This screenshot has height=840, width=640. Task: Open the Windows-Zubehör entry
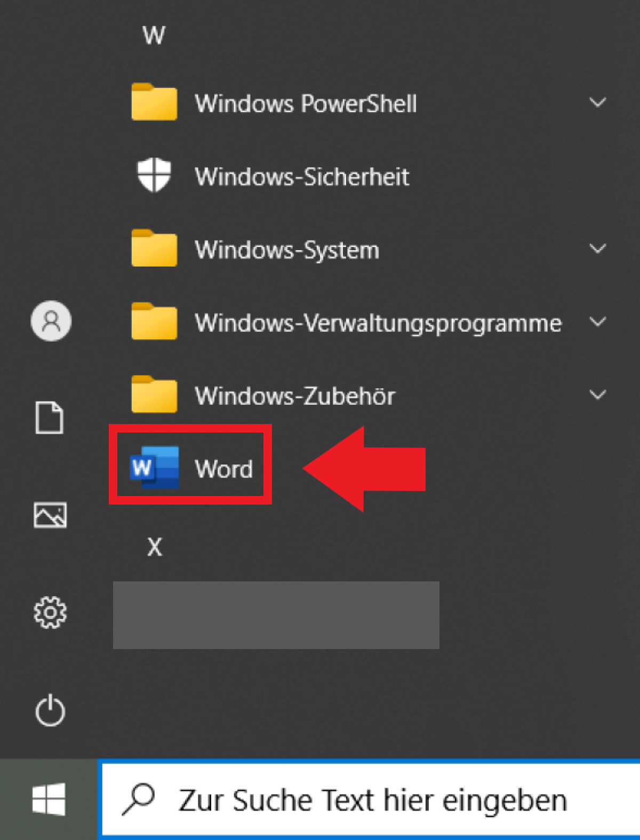point(295,395)
